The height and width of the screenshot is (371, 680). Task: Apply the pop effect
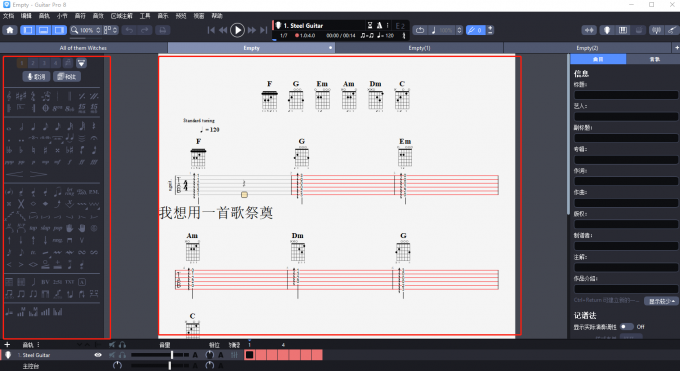[58, 228]
